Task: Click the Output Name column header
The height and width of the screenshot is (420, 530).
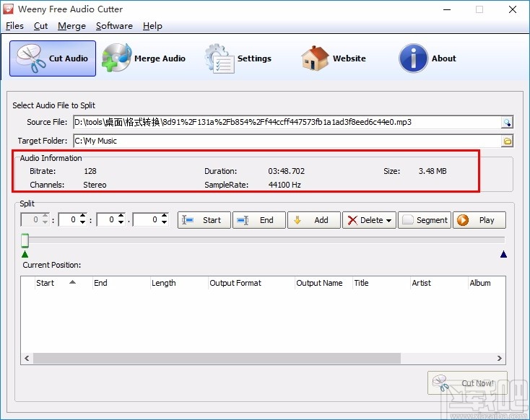Action: tap(323, 283)
